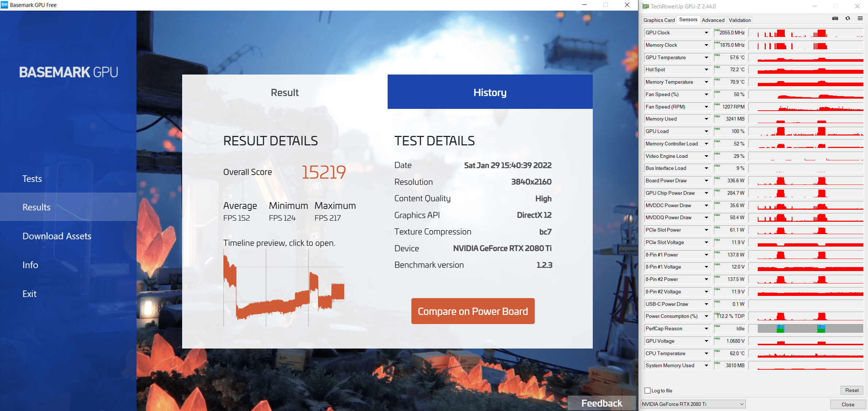Open the GPU Chip Power Draw dropdown
Viewport: 868px width, 411px height.
[x=706, y=193]
